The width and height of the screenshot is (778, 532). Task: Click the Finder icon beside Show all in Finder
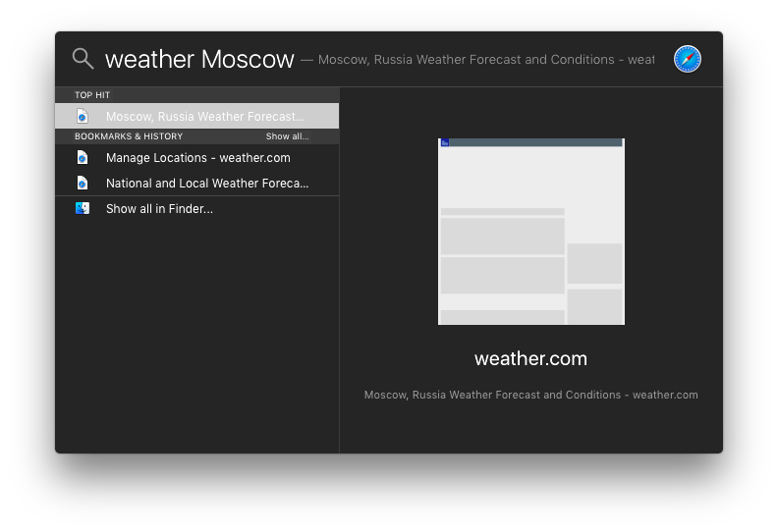click(83, 208)
